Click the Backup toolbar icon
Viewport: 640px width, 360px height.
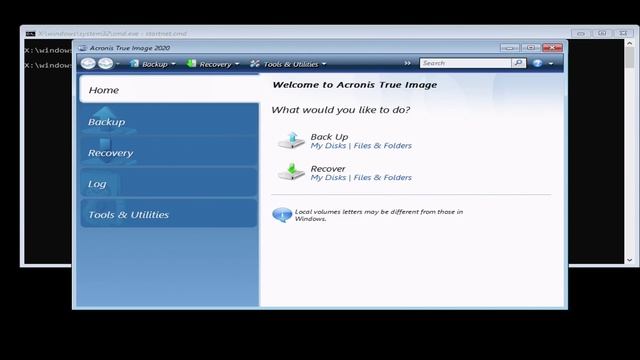[x=134, y=64]
